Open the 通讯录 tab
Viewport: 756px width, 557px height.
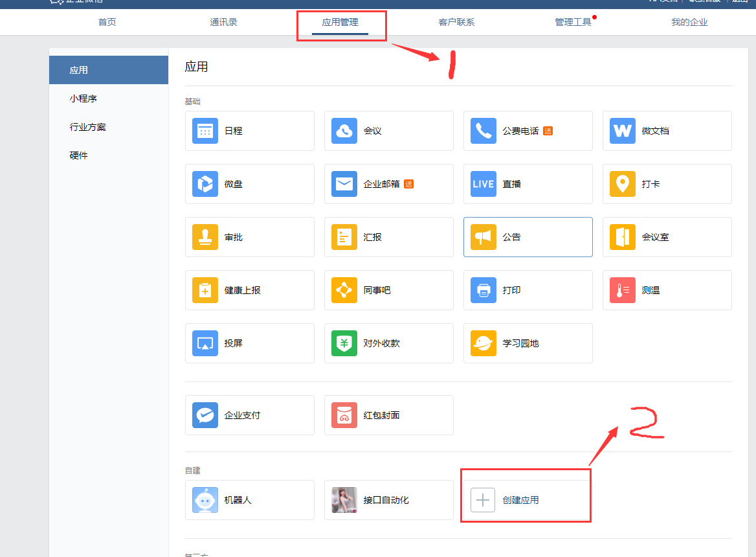click(x=224, y=22)
